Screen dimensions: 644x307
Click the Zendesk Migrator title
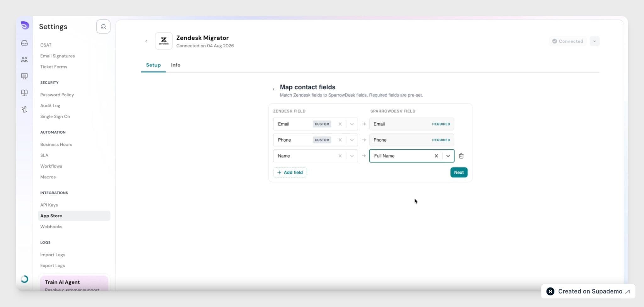[x=203, y=38]
